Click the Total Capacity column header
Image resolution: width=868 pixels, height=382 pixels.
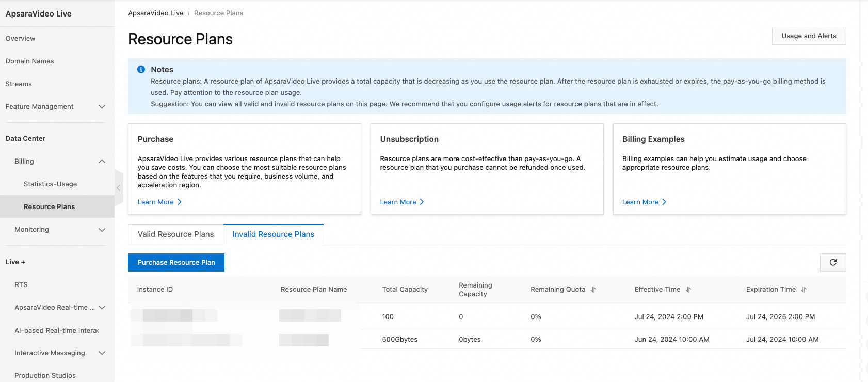coord(405,290)
